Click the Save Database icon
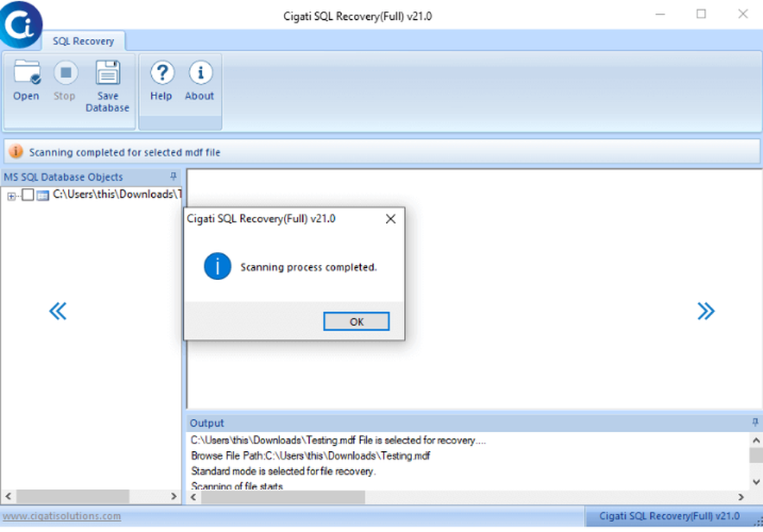The image size is (763, 532). [x=108, y=73]
